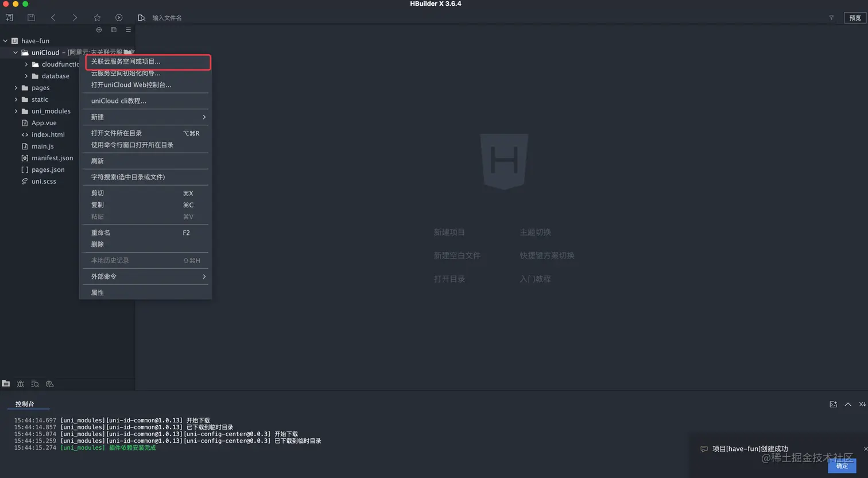Choose 重命名 in context menu

tap(145, 233)
